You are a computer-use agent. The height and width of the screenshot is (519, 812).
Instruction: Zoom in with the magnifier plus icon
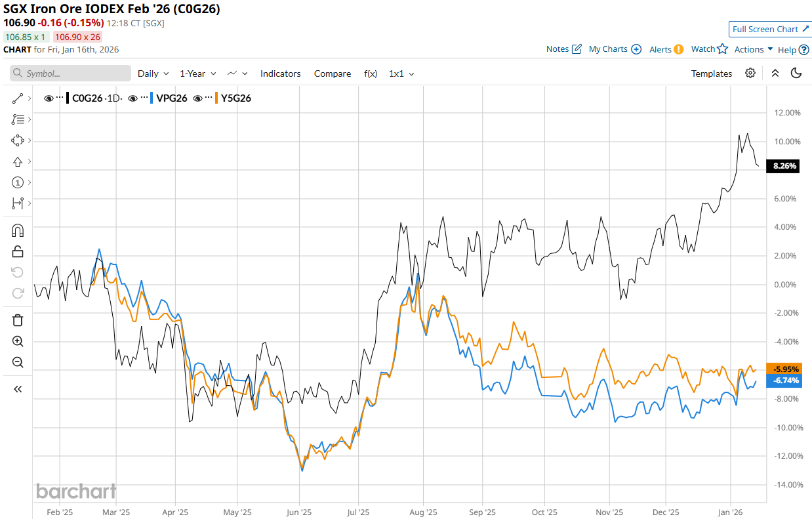18,341
